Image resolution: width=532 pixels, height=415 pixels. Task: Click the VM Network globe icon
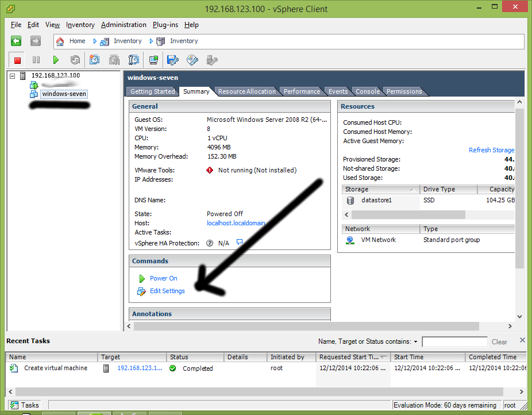click(350, 240)
